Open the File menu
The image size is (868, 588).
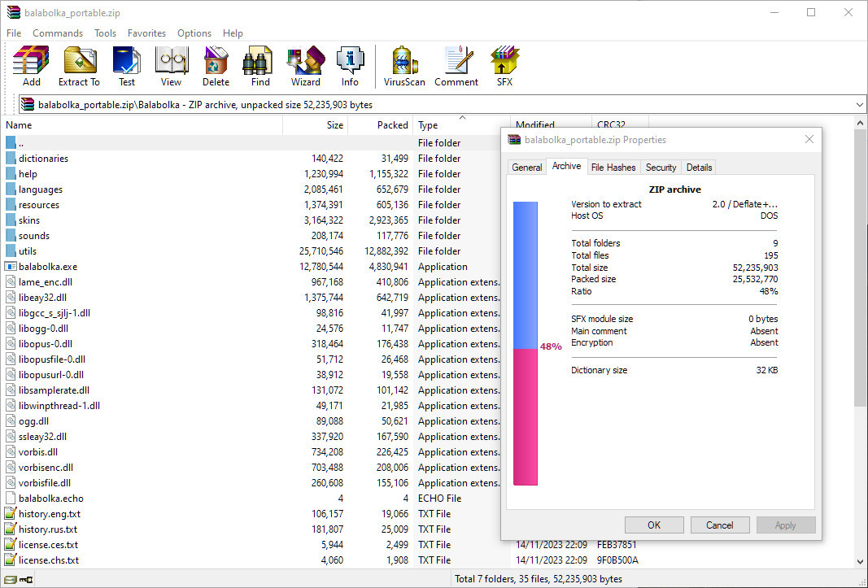point(14,33)
